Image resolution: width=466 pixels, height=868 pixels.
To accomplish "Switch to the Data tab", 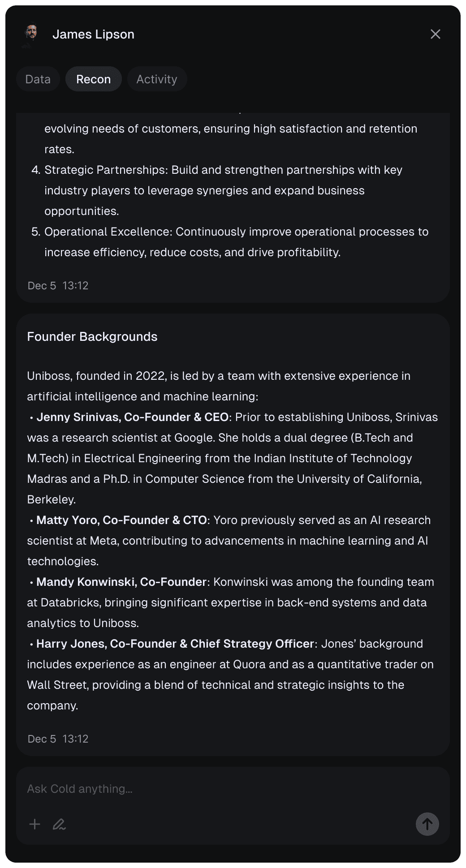I will click(38, 79).
